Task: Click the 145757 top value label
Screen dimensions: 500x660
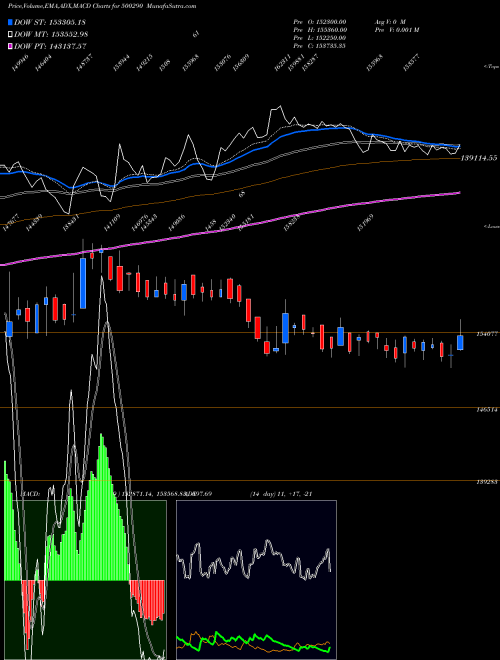Action: 85,62
